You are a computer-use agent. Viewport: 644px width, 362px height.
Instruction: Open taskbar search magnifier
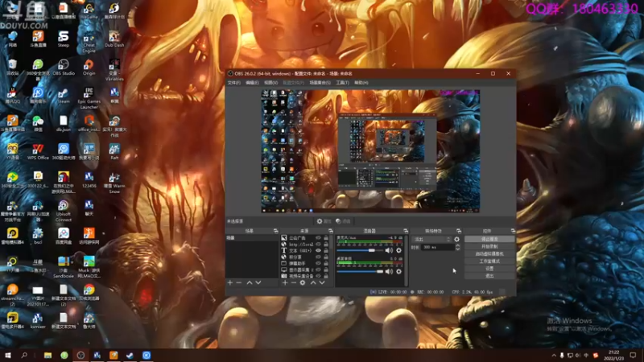[x=24, y=356]
